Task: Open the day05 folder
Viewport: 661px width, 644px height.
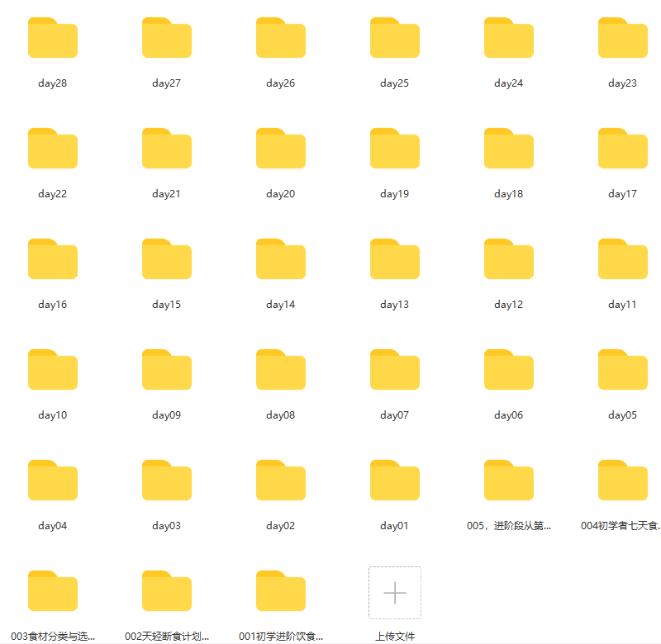Action: pos(623,369)
